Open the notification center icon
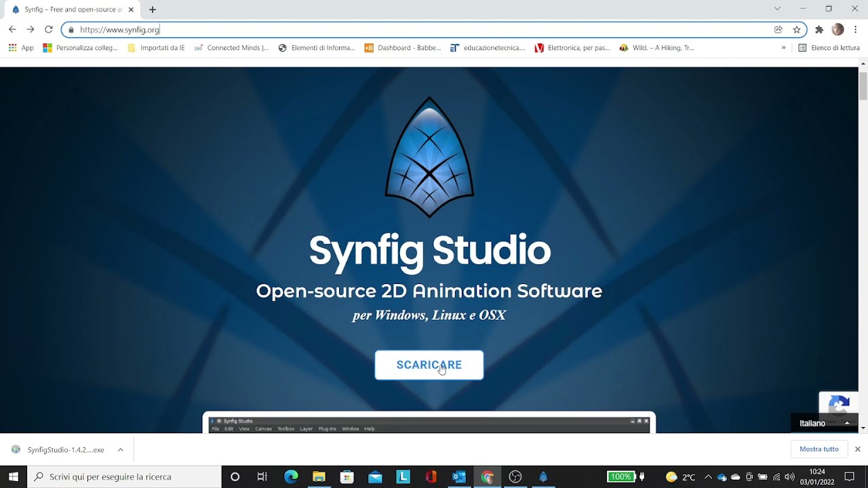868x488 pixels. pos(849,476)
